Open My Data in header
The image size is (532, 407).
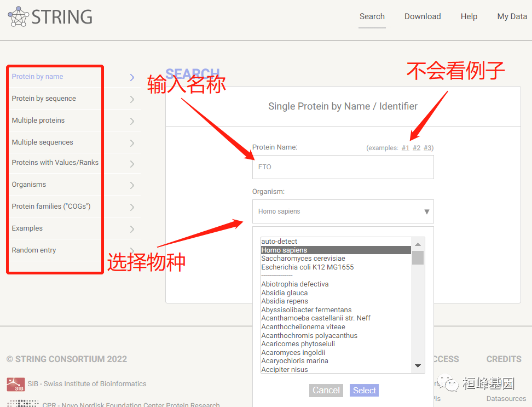coord(512,16)
